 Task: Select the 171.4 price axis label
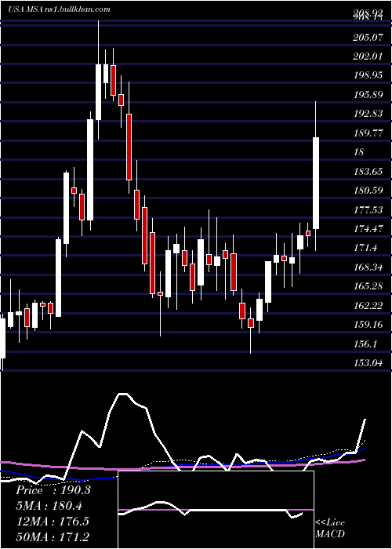[365, 248]
